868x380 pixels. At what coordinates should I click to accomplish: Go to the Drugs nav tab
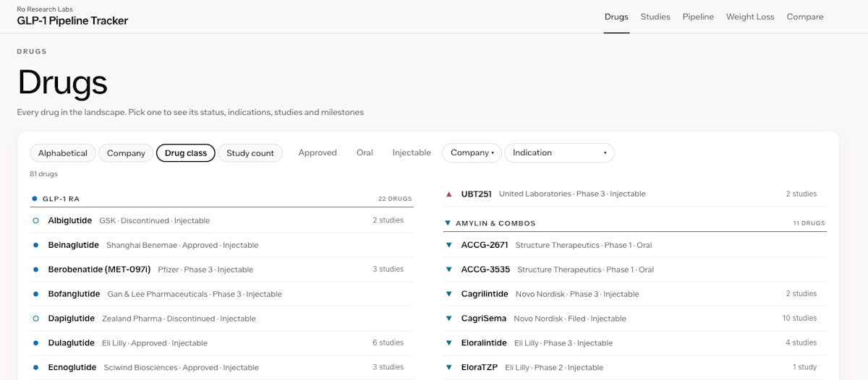tap(616, 17)
